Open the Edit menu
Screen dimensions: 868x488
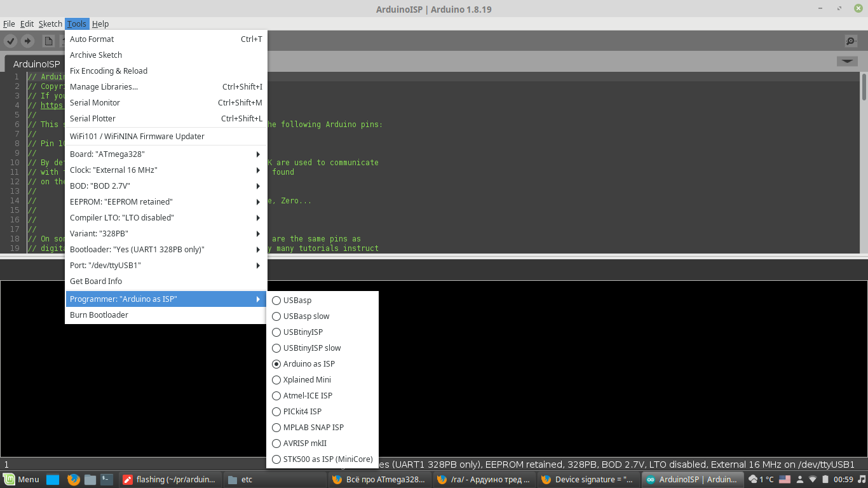pos(27,24)
